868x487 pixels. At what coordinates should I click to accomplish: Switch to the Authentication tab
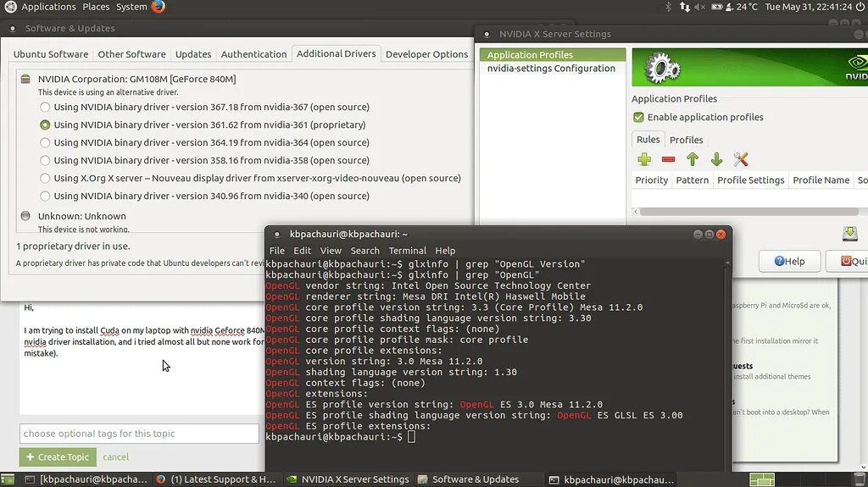[x=253, y=54]
